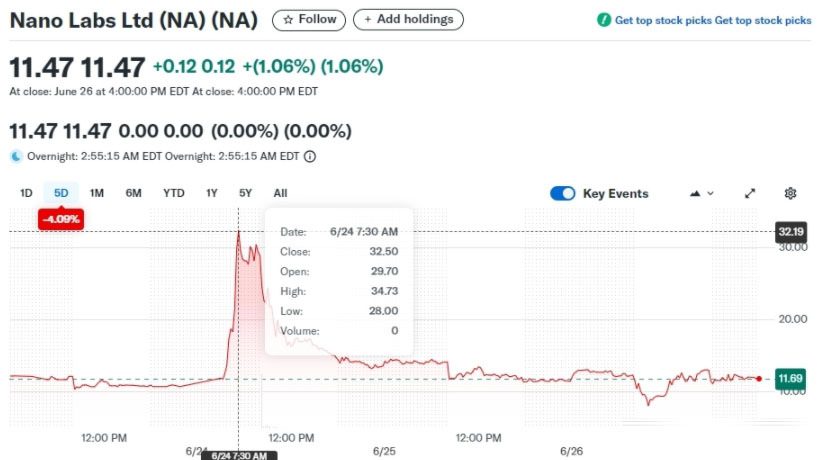The height and width of the screenshot is (460, 825).
Task: Toggle the Key Events switch
Action: [x=563, y=194]
